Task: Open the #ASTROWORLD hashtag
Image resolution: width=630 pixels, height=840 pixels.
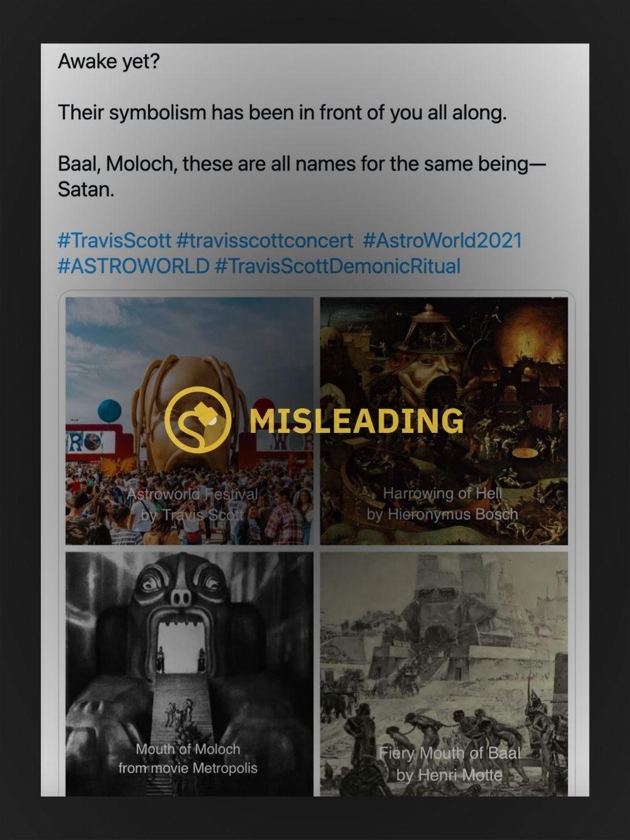Action: coord(133,266)
